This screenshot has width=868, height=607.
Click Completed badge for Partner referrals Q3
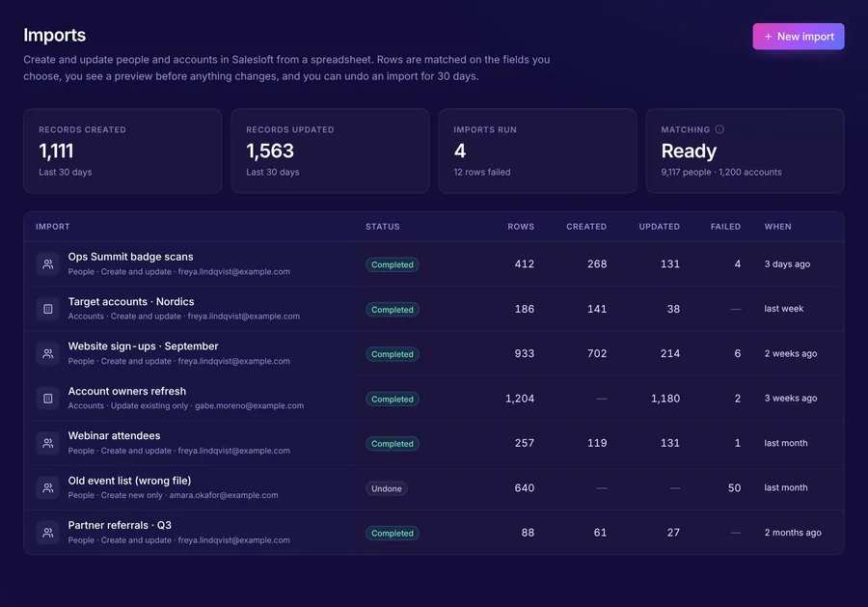pos(392,534)
